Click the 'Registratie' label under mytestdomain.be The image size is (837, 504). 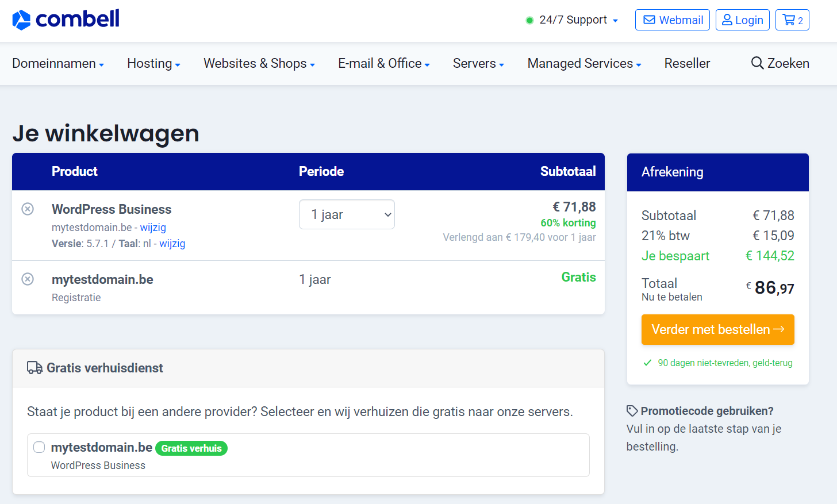tap(76, 298)
